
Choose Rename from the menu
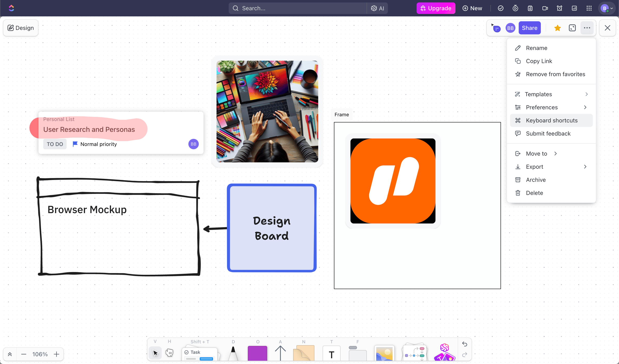pos(551,48)
